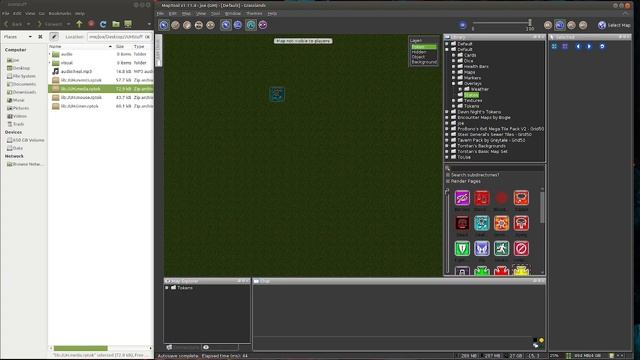Viewport: 640px width, 360px height.
Task: Toggle the eye icon below Map Explorer
Action: 206,347
